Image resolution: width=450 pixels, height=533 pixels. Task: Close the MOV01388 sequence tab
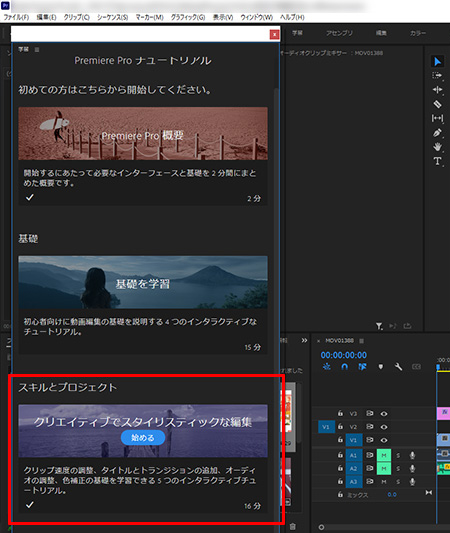pyautogui.click(x=318, y=341)
